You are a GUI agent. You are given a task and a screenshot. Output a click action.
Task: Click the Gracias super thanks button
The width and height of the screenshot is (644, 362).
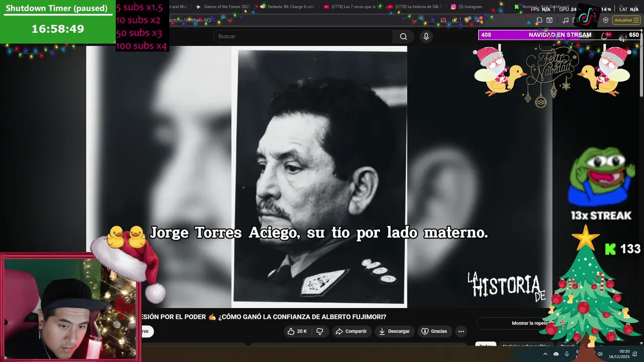434,331
